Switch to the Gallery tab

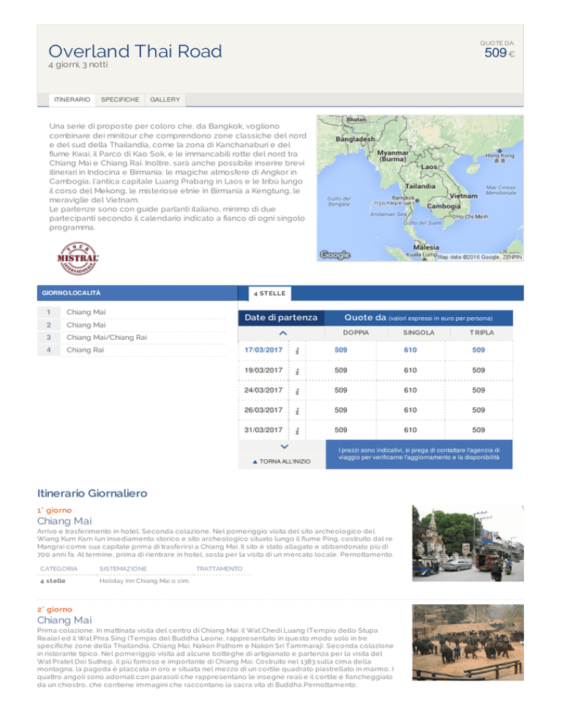coord(165,100)
